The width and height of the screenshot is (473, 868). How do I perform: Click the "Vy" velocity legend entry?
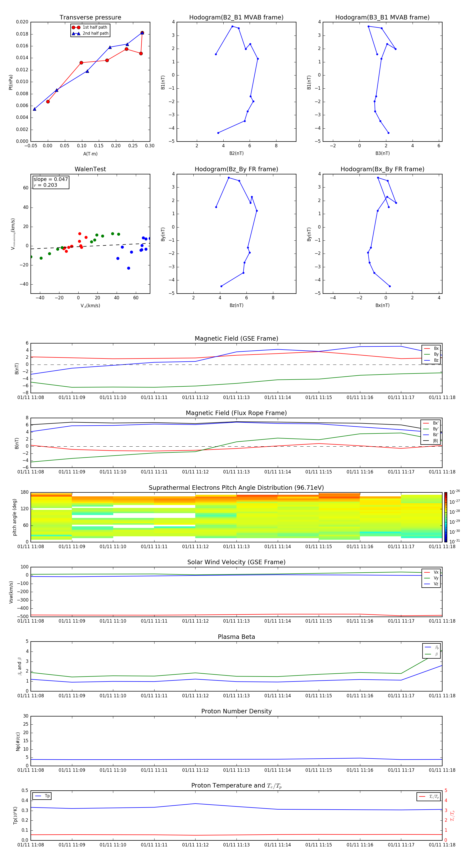(x=431, y=578)
